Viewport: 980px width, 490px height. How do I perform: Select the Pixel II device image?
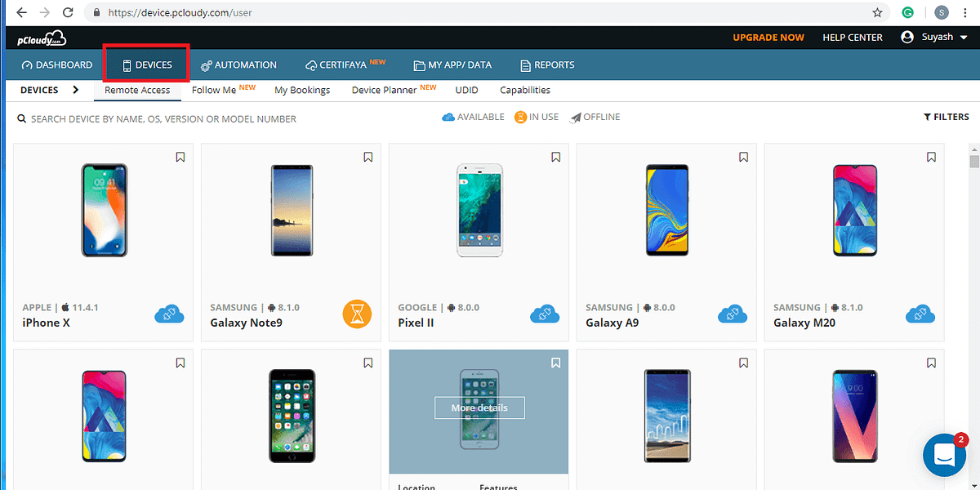[479, 210]
